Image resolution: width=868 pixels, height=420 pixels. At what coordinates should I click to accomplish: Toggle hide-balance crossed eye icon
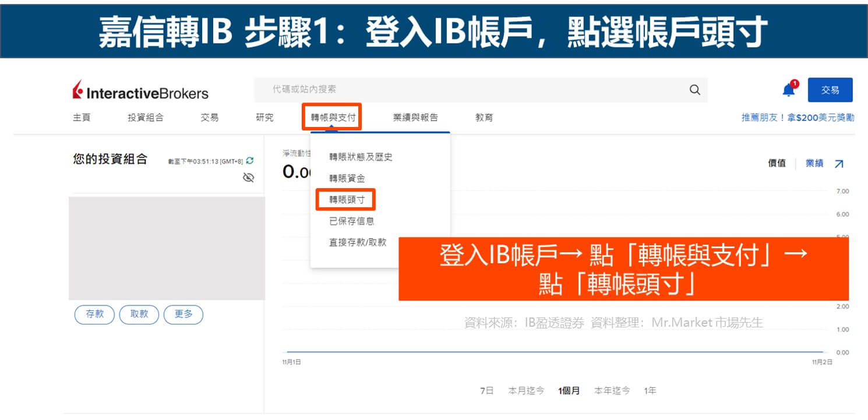click(x=248, y=178)
